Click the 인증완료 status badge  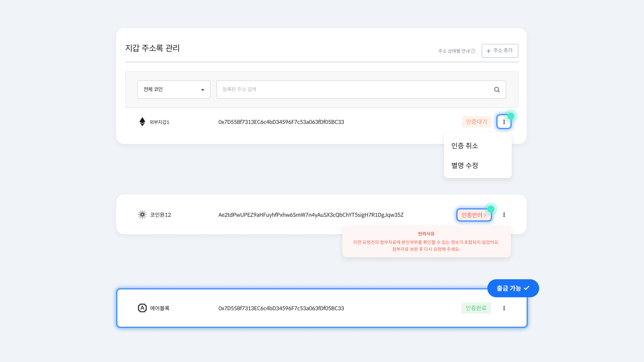coord(476,308)
